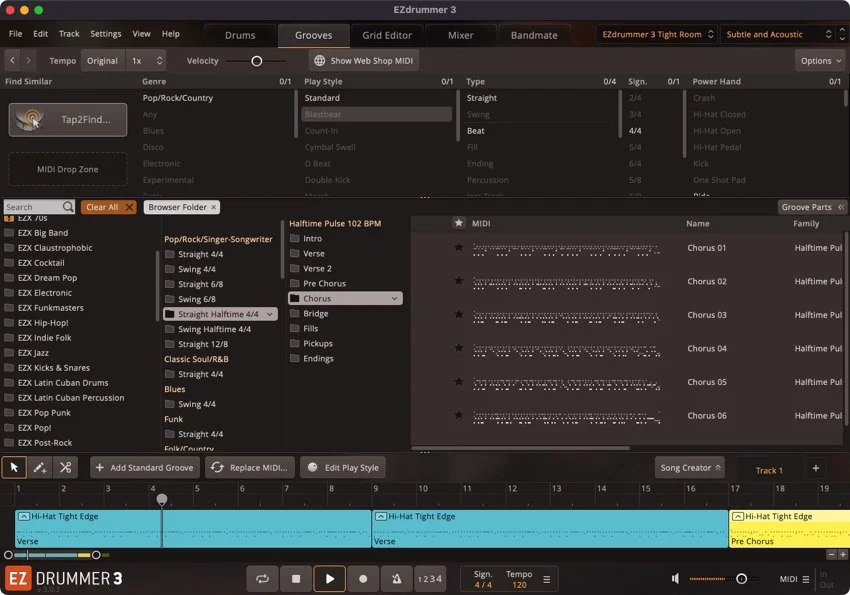Zoom out the timeline with minus button
Screen dimensions: 850x595
831,554
